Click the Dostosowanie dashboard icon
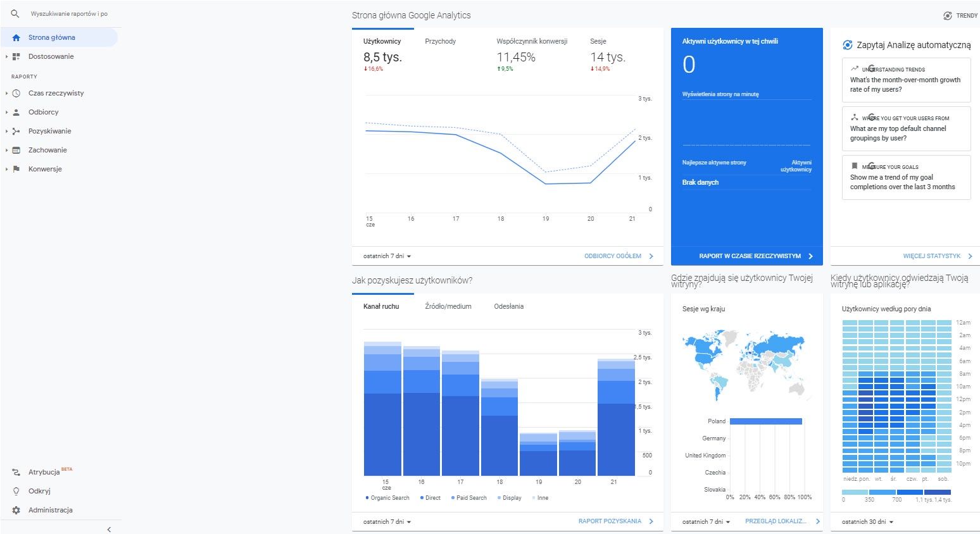 click(16, 56)
